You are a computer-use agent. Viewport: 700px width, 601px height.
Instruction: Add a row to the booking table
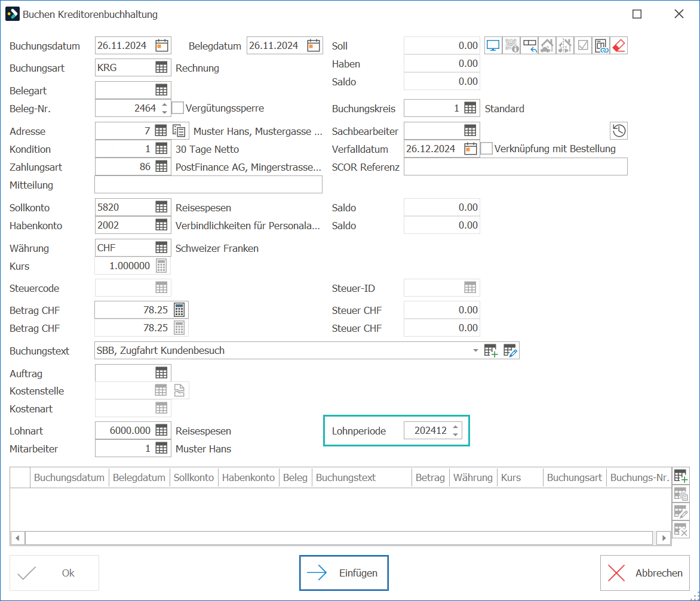[x=681, y=476]
